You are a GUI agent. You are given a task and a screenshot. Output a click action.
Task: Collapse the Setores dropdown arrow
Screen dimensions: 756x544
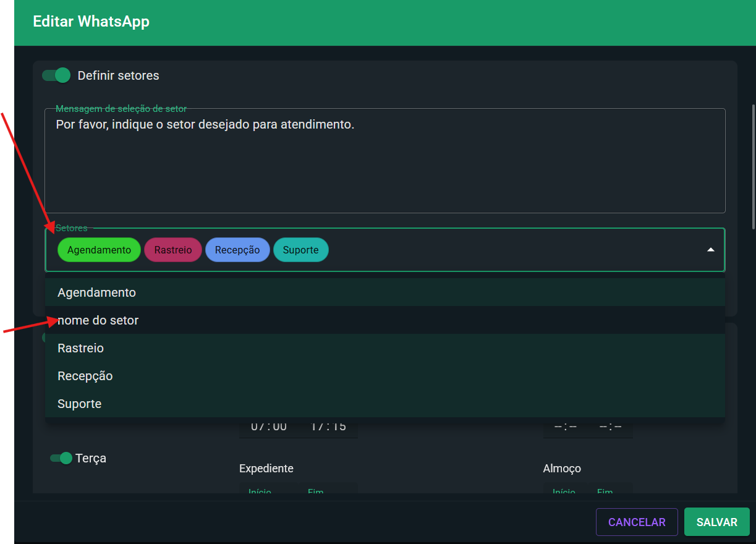point(710,250)
